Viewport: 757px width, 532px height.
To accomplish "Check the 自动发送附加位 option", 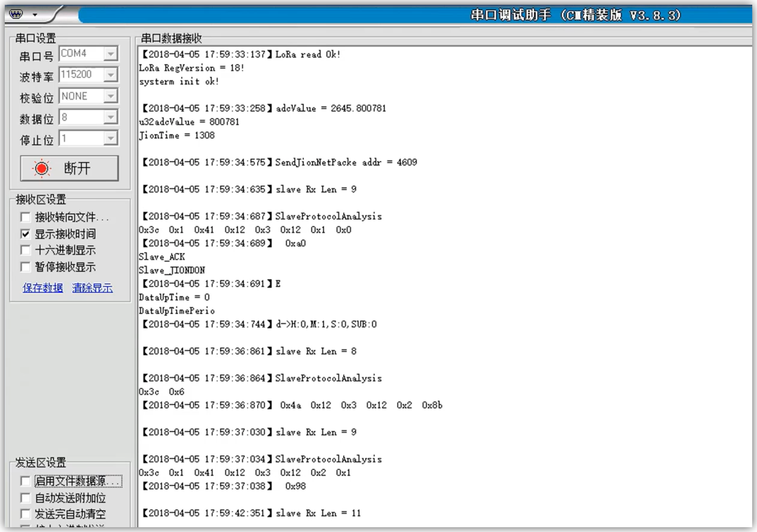I will tap(25, 498).
